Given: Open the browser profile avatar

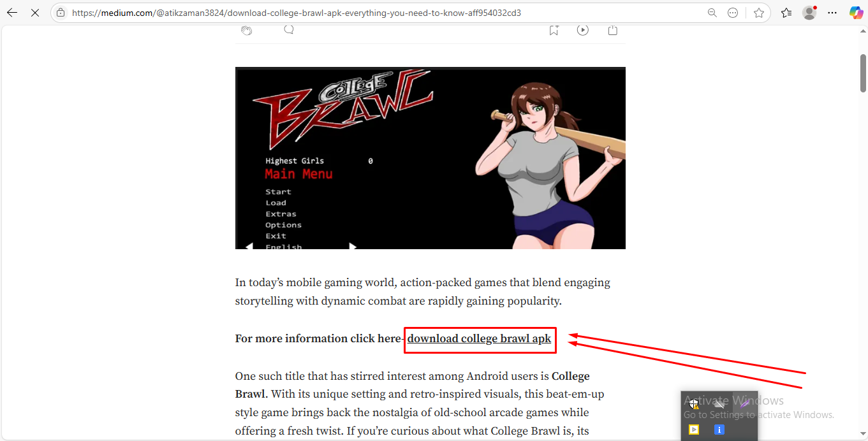Looking at the screenshot, I should point(809,13).
